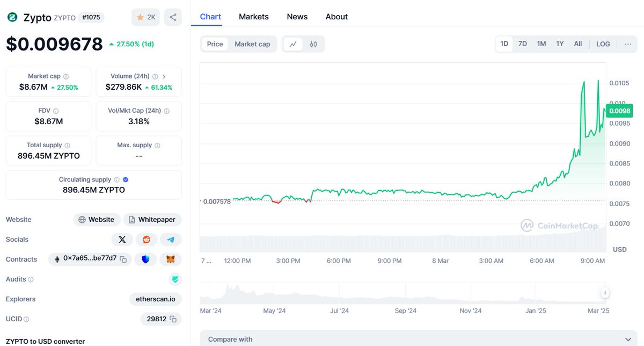Select Market cap chart toggle

pyautogui.click(x=252, y=44)
